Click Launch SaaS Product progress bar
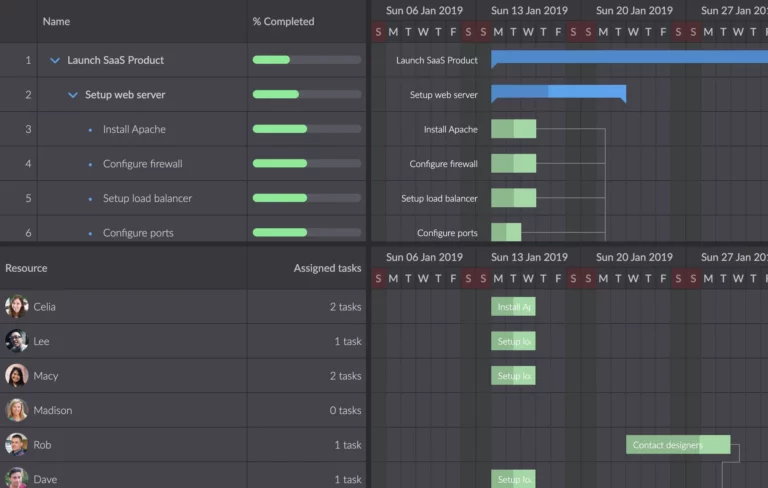The image size is (768, 488). coord(307,60)
